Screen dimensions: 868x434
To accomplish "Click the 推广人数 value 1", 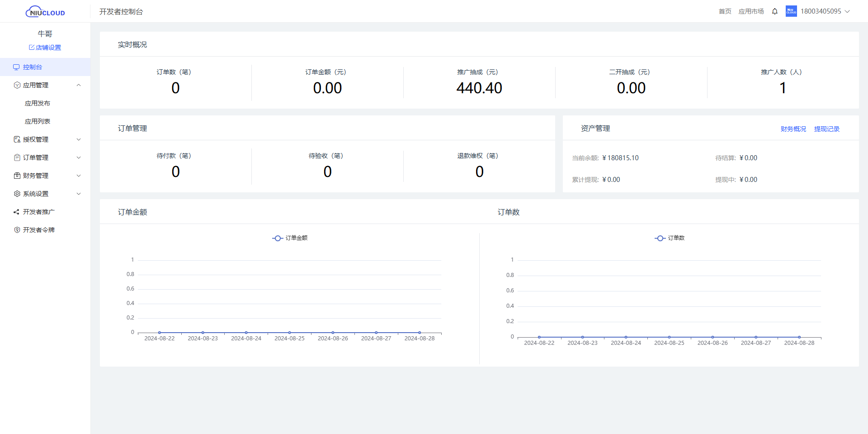I will pos(783,88).
